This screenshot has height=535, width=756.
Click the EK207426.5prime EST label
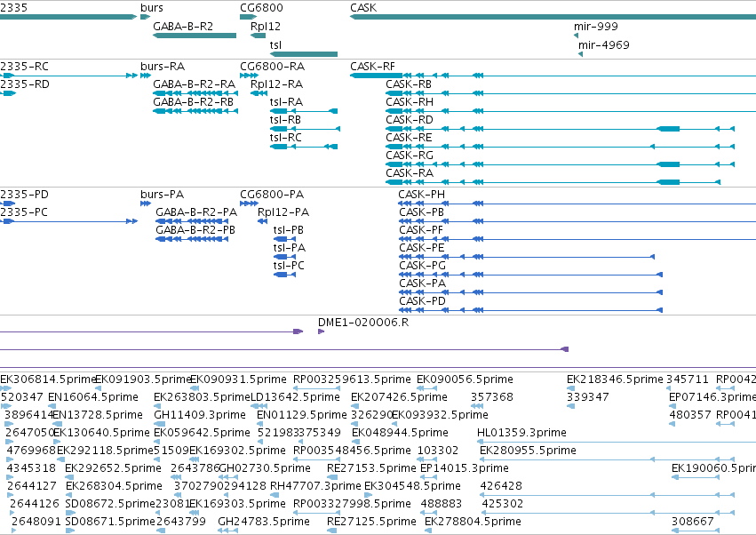pyautogui.click(x=399, y=397)
